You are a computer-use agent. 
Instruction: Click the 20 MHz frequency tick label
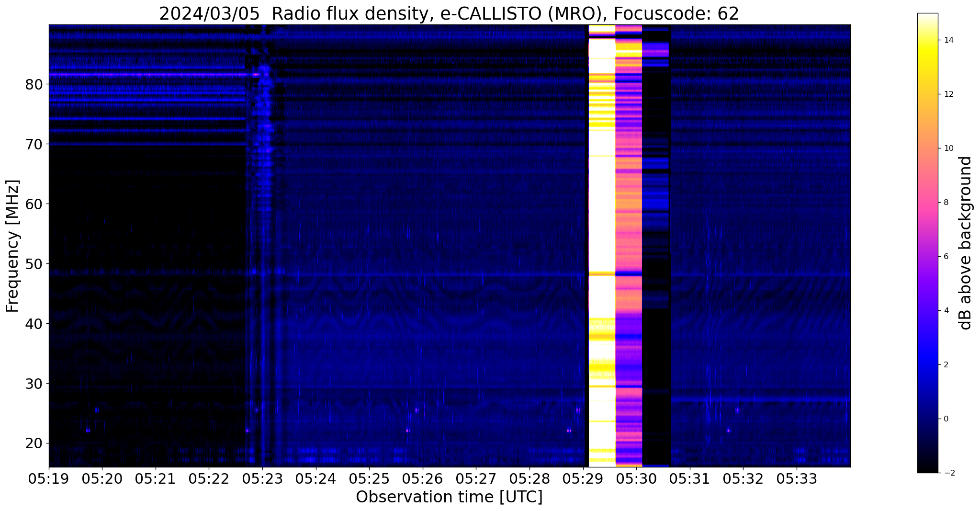click(34, 443)
